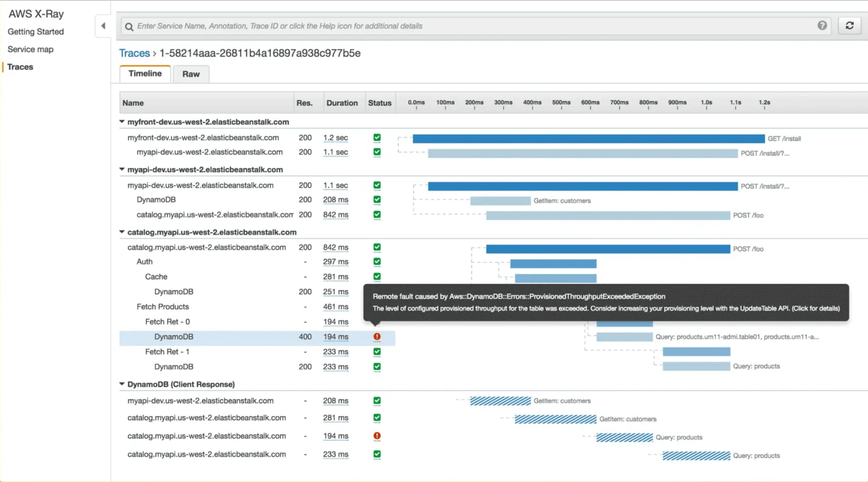The height and width of the screenshot is (482, 868).
Task: Click red fault icon on 194 ms Client Response row
Action: click(377, 436)
